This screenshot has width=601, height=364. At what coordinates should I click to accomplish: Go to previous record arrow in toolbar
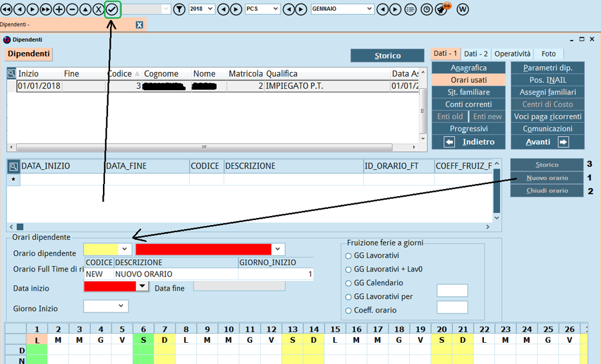pyautogui.click(x=19, y=9)
